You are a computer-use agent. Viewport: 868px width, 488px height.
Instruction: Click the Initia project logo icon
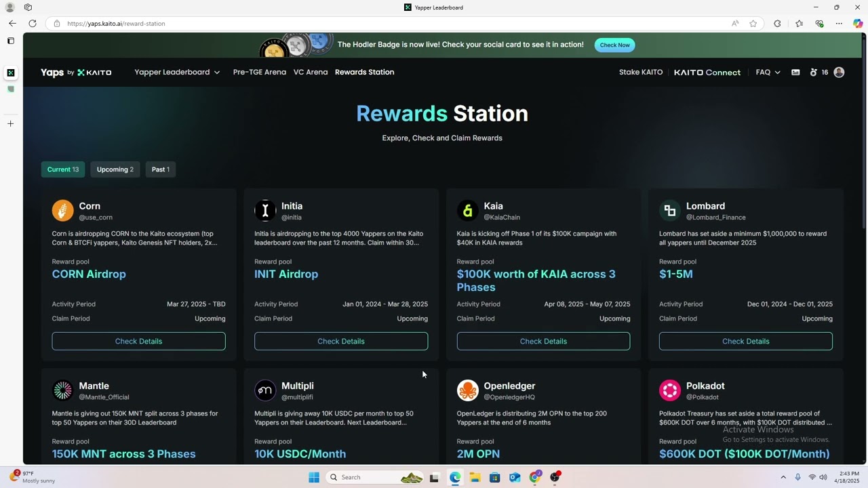pyautogui.click(x=265, y=211)
